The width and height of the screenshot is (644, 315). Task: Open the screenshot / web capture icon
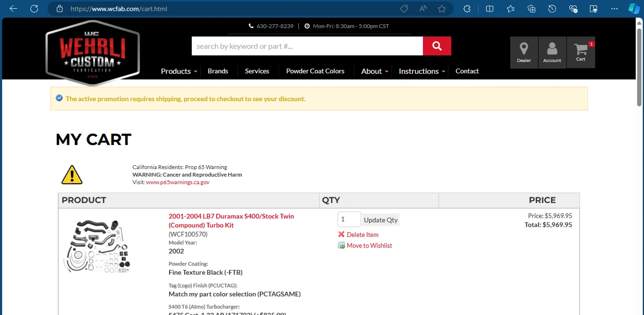point(594,9)
